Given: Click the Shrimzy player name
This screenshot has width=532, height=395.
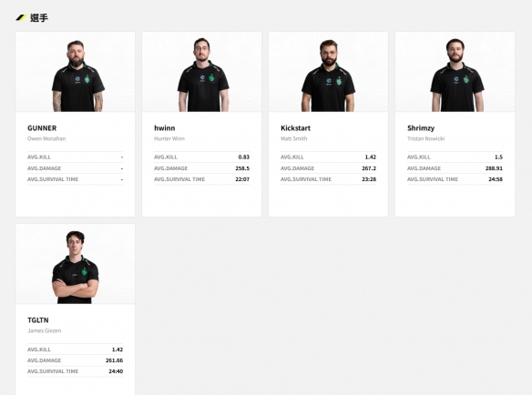Looking at the screenshot, I should point(421,128).
